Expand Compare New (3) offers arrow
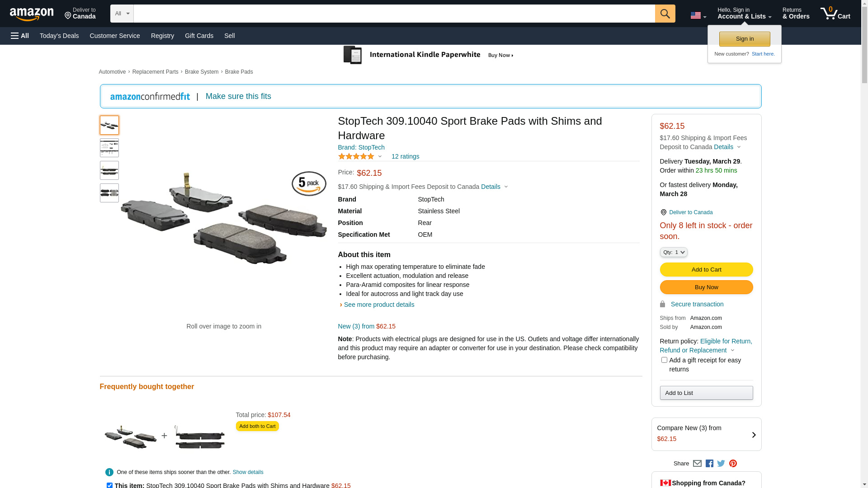Image resolution: width=868 pixels, height=488 pixels. pyautogui.click(x=754, y=435)
